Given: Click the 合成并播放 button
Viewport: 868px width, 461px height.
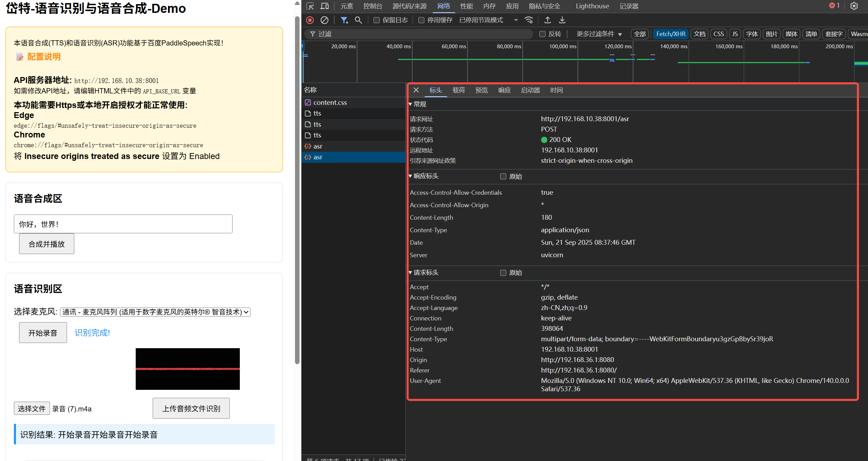Looking at the screenshot, I should [47, 244].
